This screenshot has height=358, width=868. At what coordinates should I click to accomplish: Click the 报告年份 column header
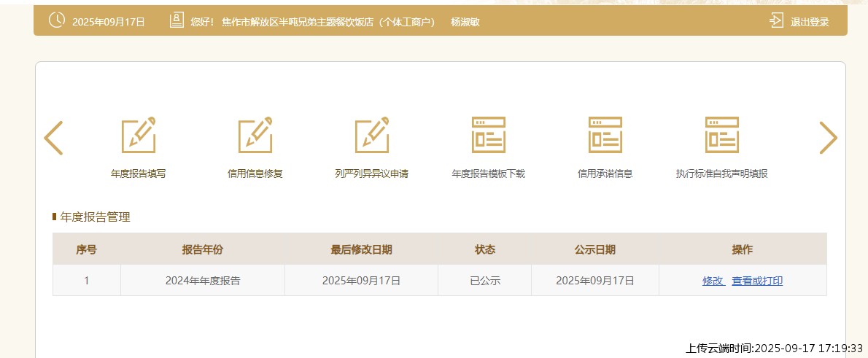tap(203, 249)
